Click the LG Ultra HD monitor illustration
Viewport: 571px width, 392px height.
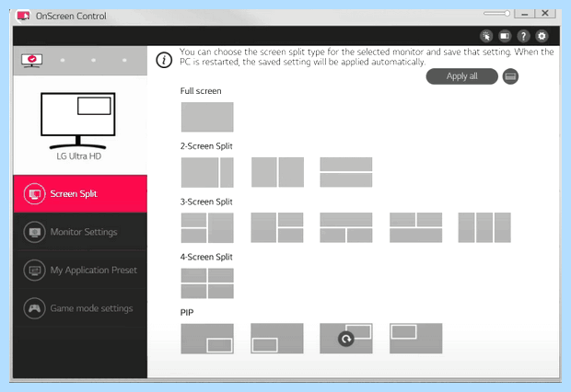coord(78,121)
